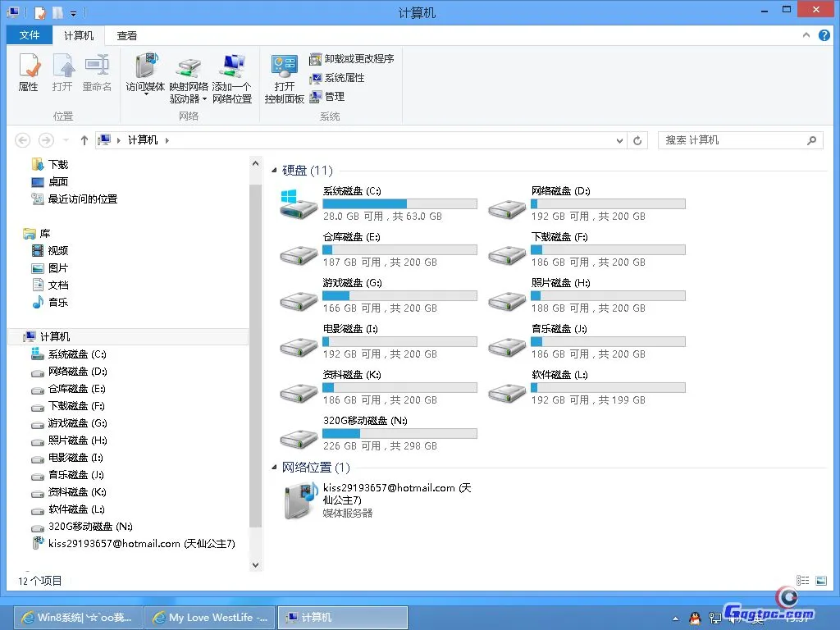This screenshot has height=630, width=840.
Task: Click 卸载或更改程序 to manage programs
Action: tap(353, 59)
